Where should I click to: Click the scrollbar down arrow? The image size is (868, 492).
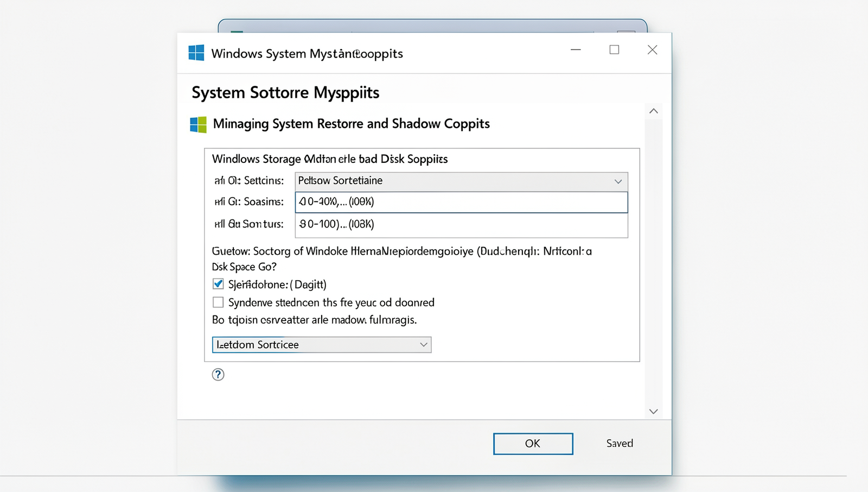[654, 412]
